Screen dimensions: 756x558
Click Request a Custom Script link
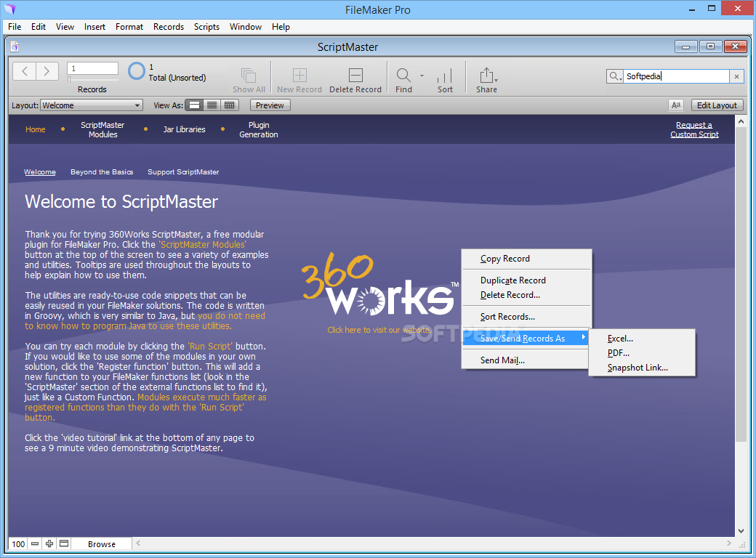[x=694, y=129]
